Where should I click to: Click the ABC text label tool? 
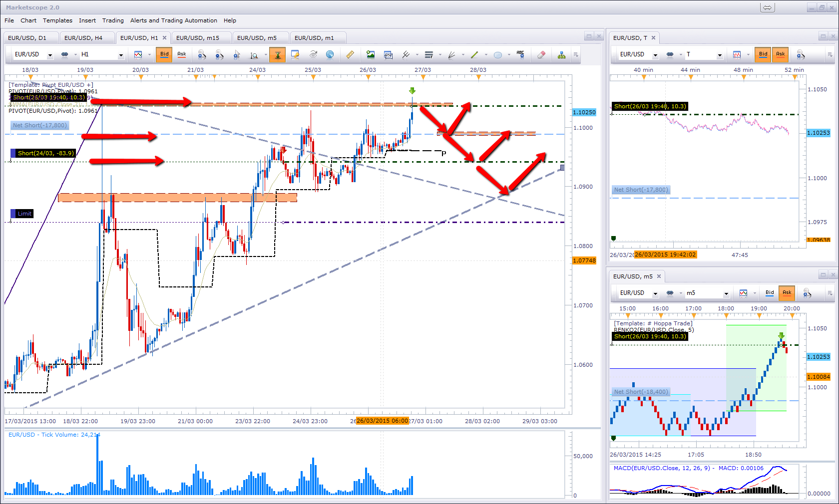(x=520, y=54)
